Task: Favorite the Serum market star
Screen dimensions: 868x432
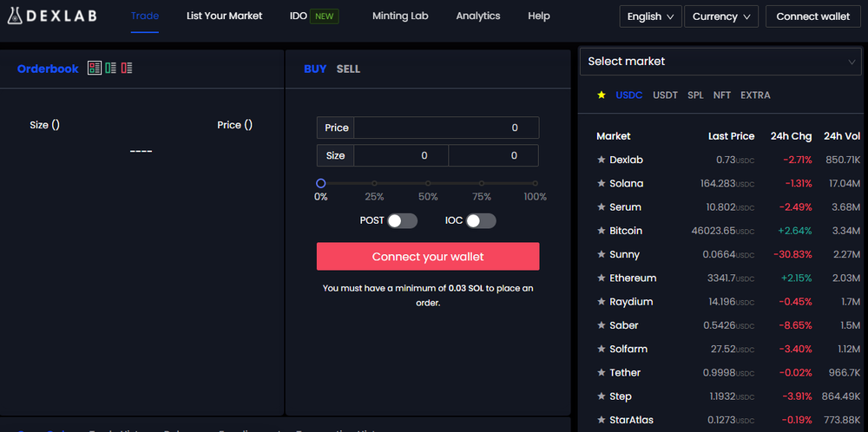Action: tap(602, 207)
